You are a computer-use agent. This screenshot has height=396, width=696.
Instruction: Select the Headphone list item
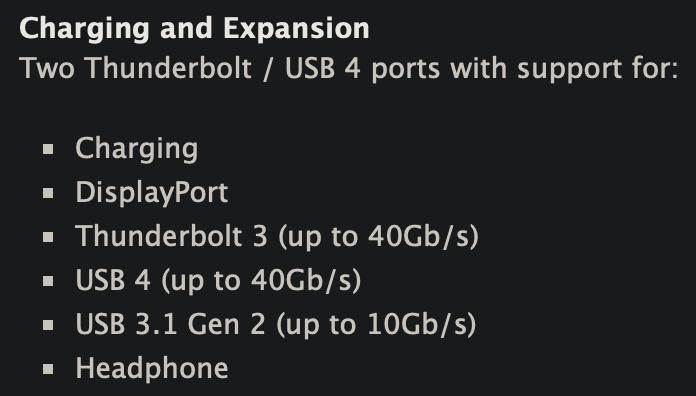152,368
